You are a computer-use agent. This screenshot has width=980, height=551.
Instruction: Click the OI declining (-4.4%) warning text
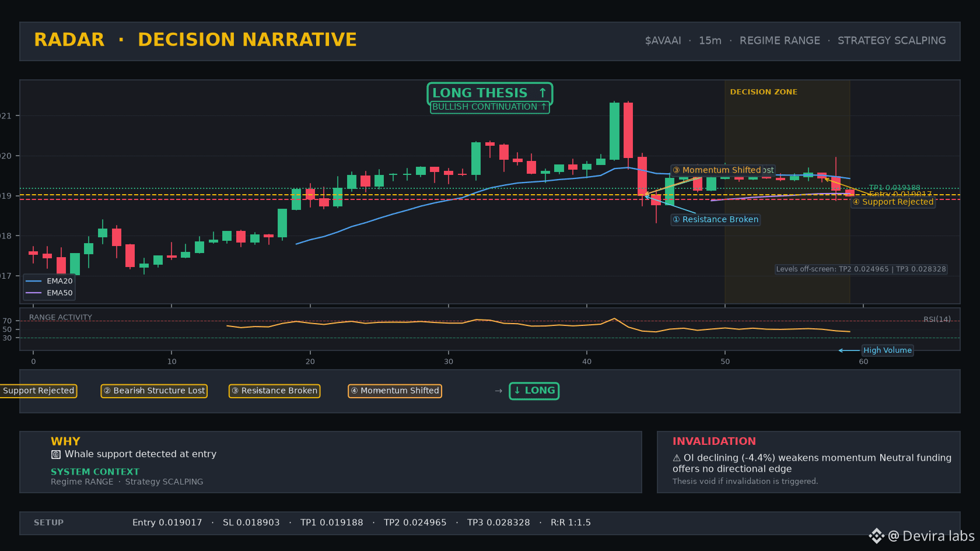pyautogui.click(x=812, y=464)
